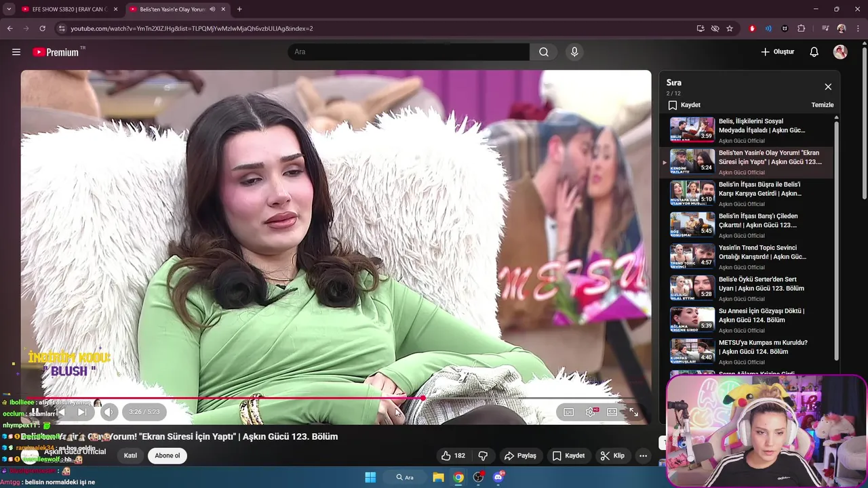This screenshot has width=868, height=488.
Task: Click Abone ol subscribe button
Action: (x=167, y=455)
